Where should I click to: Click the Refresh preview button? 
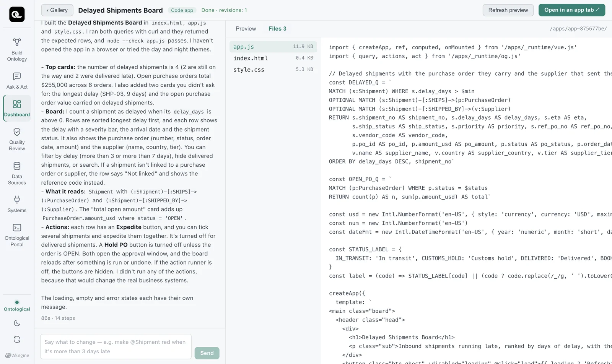(x=508, y=10)
